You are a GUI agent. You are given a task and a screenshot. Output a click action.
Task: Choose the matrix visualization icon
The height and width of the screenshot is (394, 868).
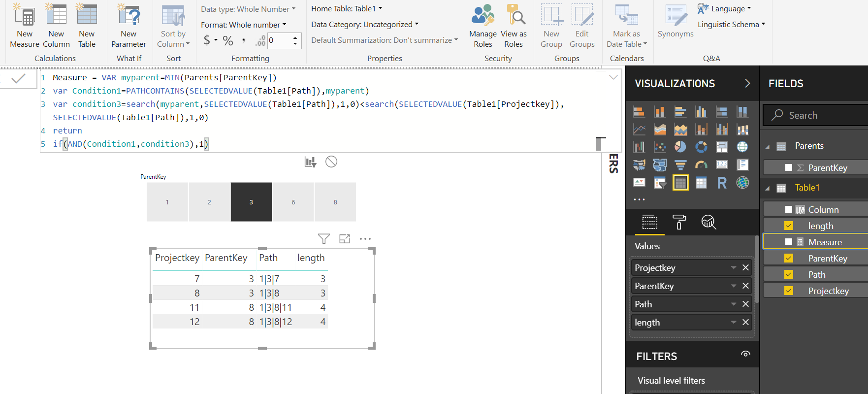click(701, 183)
